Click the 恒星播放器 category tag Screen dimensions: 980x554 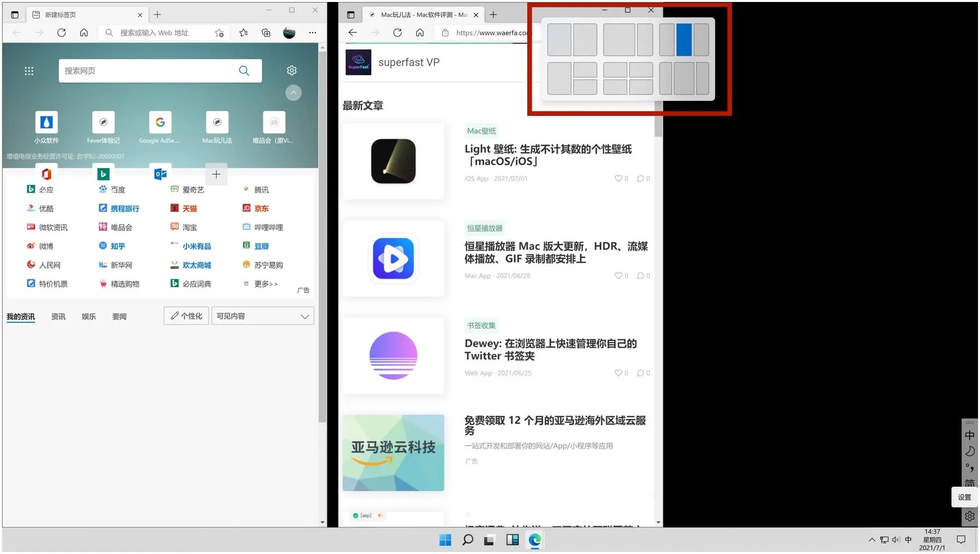(x=485, y=228)
